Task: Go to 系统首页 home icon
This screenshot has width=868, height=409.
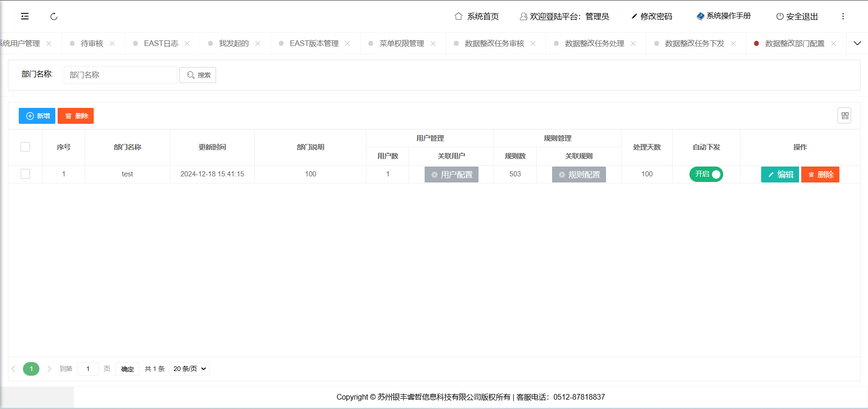Action: pos(477,16)
